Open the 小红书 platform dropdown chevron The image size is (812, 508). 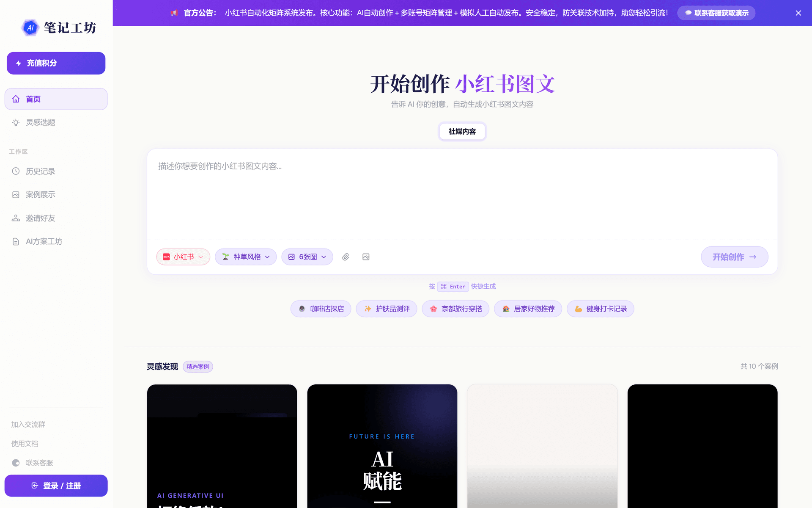(201, 257)
